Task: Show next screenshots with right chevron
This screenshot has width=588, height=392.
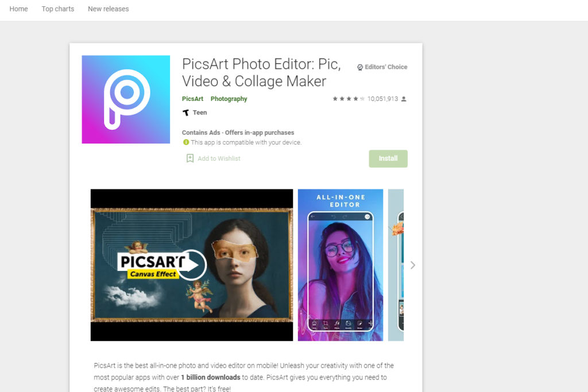Action: [412, 265]
